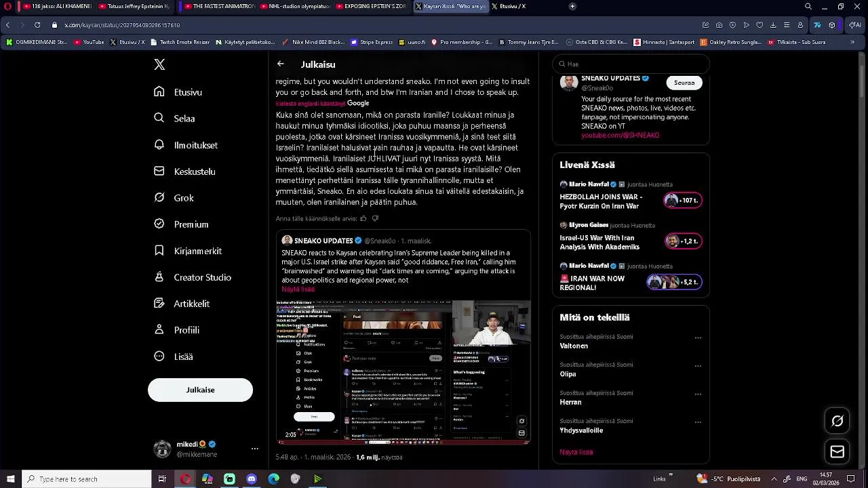The height and width of the screenshot is (488, 868).
Task: Open options dots for Valtonen trend
Action: coord(698,338)
